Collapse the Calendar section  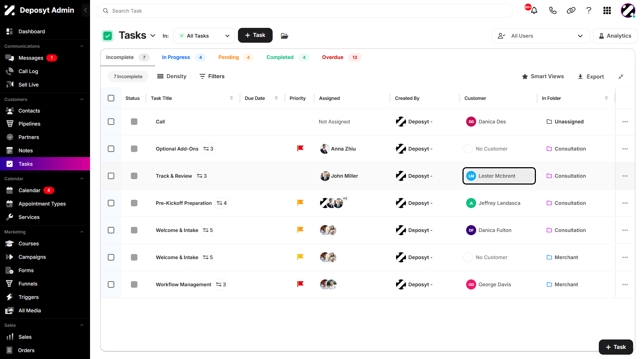tap(82, 179)
